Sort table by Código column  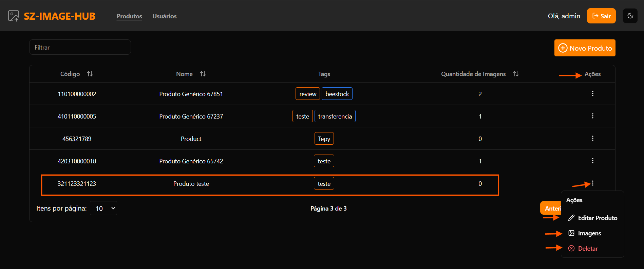pos(90,74)
